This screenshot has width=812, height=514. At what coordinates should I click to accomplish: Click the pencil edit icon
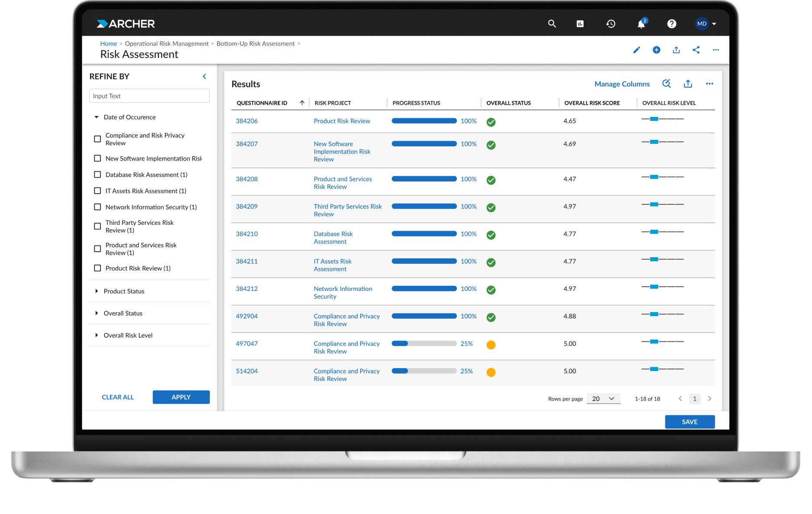tap(636, 50)
